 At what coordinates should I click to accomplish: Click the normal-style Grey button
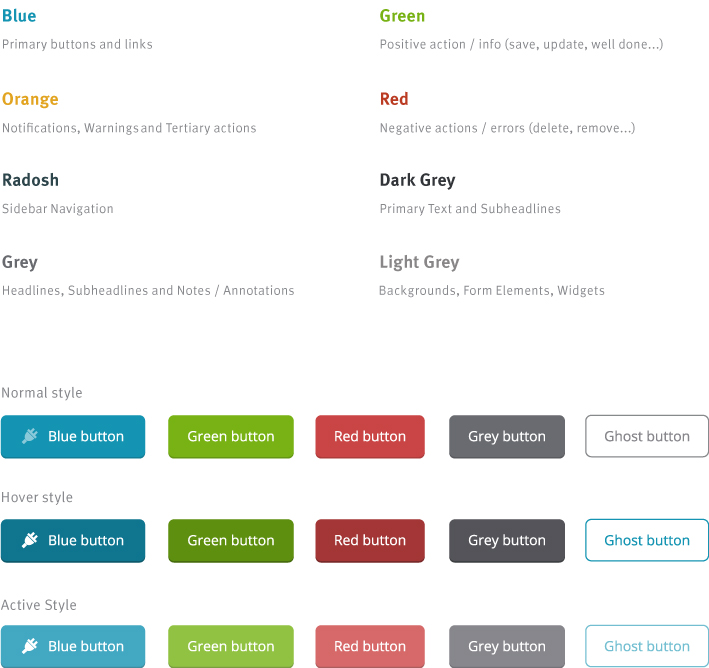[507, 436]
